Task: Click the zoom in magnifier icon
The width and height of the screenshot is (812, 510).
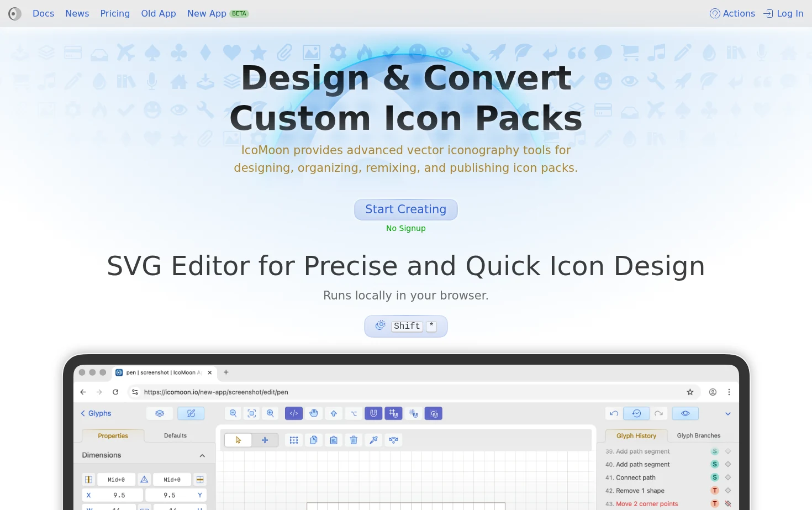Action: pyautogui.click(x=270, y=413)
